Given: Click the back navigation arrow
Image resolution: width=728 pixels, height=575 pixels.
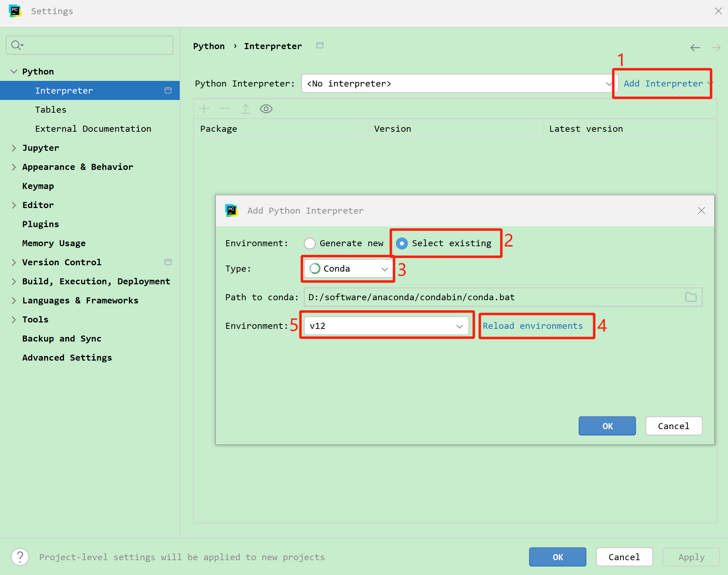Looking at the screenshot, I should (x=695, y=48).
